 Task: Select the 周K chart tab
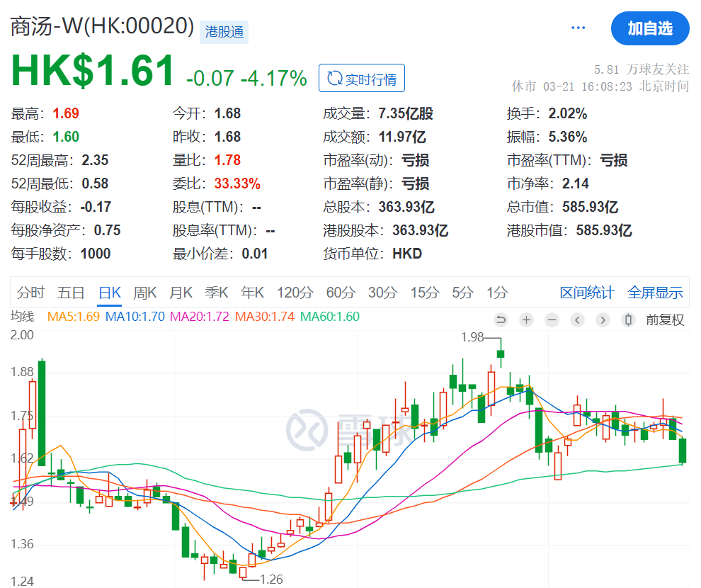tap(145, 293)
